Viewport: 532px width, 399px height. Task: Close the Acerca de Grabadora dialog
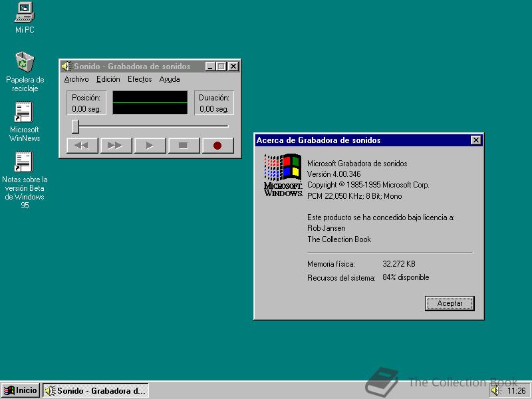pos(476,140)
